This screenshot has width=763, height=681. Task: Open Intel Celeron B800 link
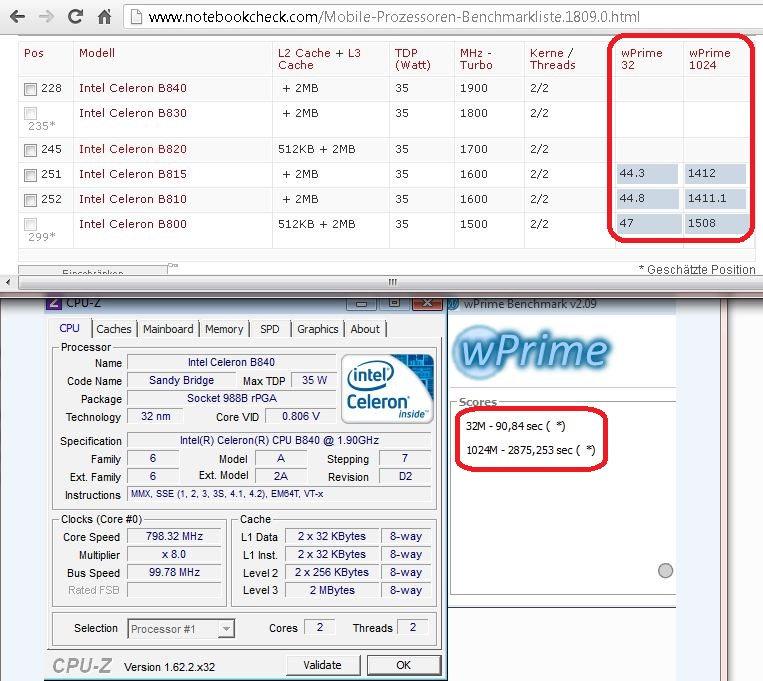(133, 224)
